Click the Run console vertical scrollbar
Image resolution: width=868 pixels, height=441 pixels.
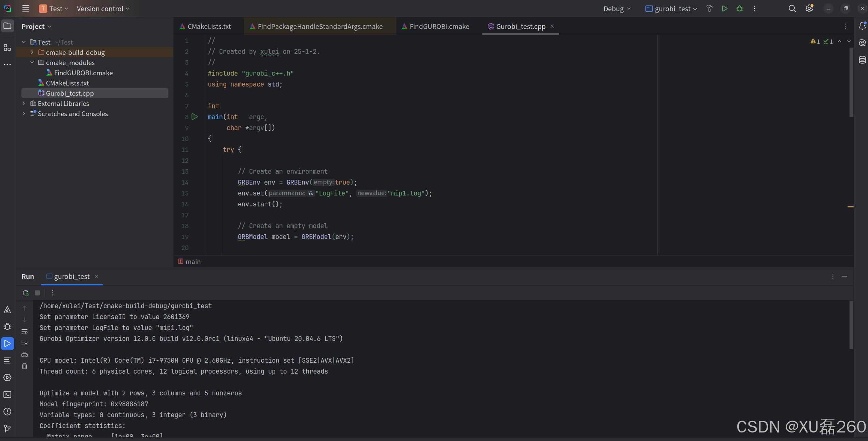(x=851, y=325)
